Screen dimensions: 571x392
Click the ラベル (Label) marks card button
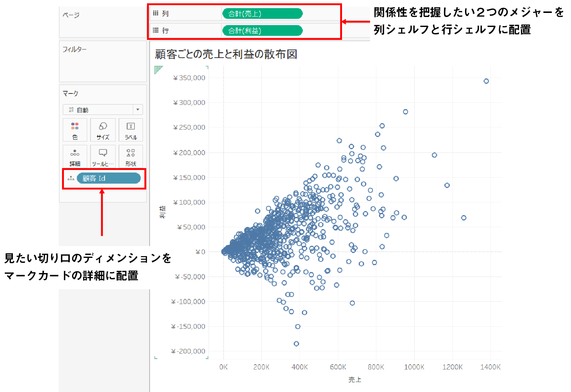tap(131, 130)
